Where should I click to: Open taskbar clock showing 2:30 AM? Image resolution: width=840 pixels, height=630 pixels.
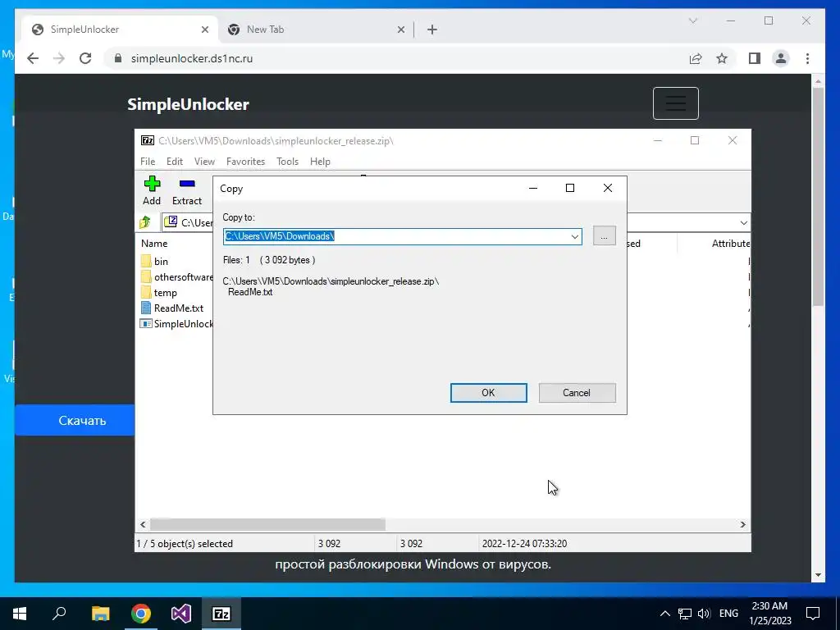point(769,614)
